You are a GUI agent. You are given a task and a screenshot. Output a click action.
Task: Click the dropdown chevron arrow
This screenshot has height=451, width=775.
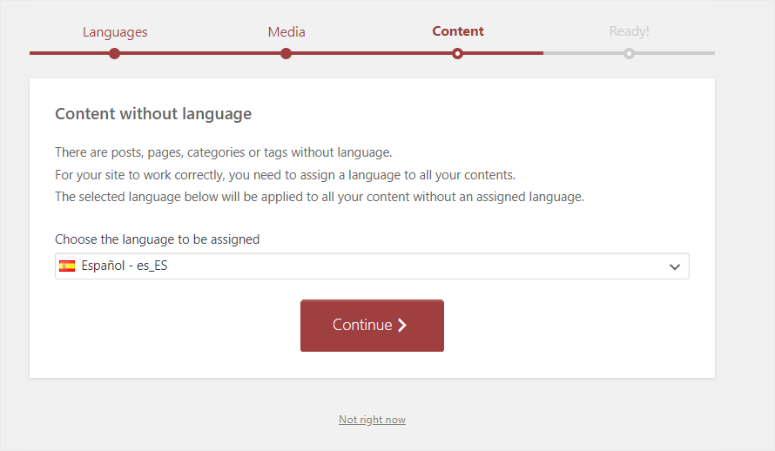674,267
